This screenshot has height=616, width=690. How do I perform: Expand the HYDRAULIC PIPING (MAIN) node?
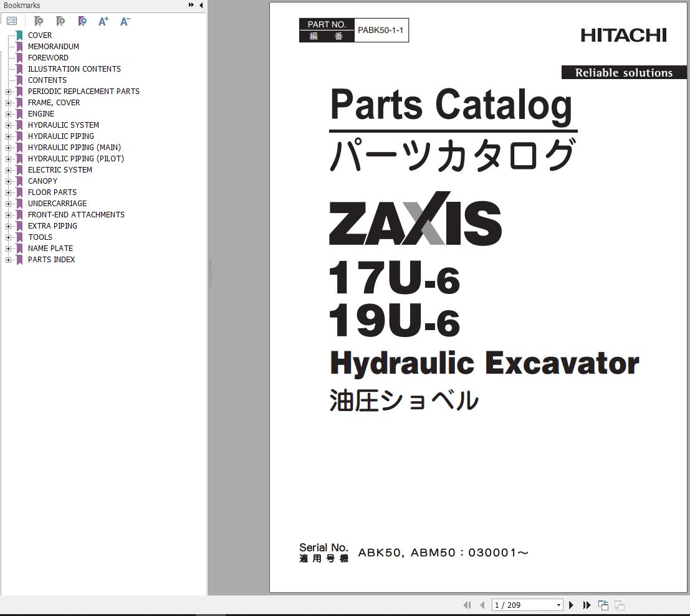click(x=8, y=148)
